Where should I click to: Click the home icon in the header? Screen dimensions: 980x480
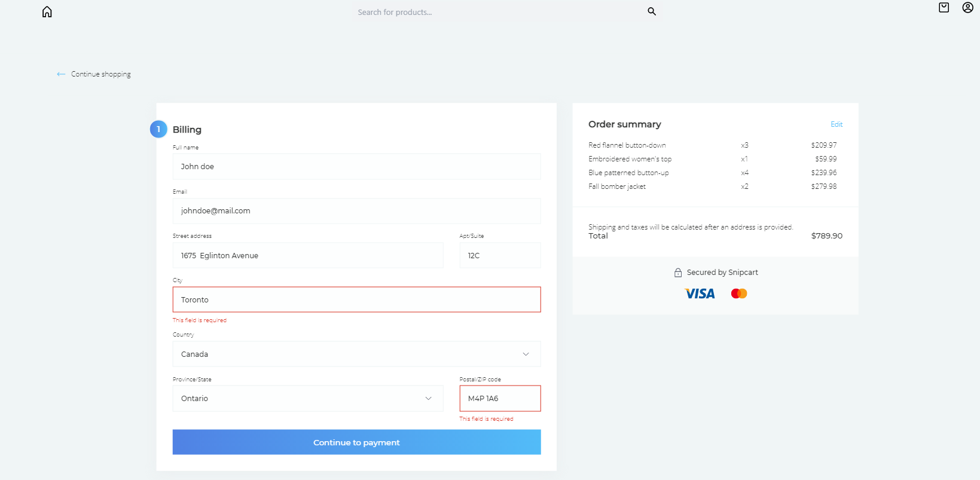coord(47,11)
